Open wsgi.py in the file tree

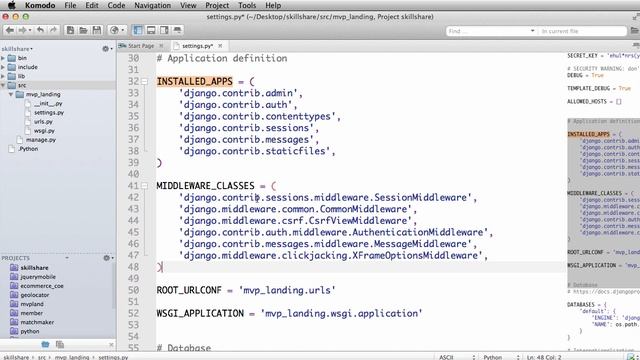point(44,131)
